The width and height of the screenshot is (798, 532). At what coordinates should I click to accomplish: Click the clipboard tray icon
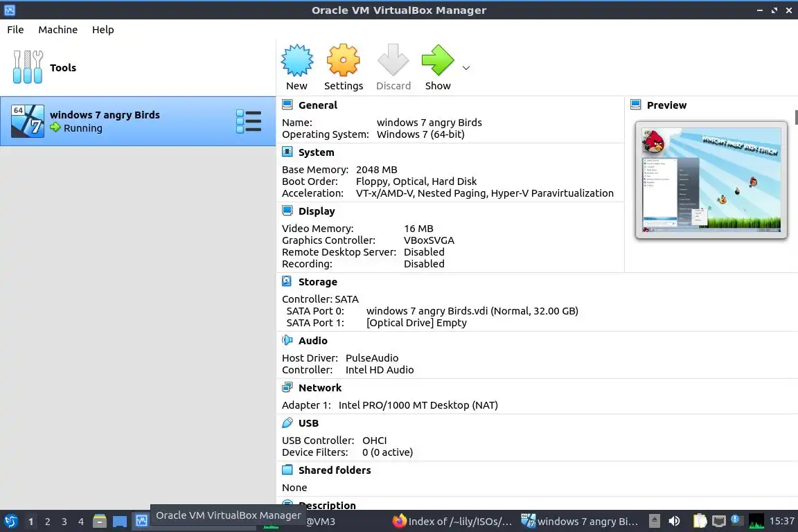click(700, 521)
